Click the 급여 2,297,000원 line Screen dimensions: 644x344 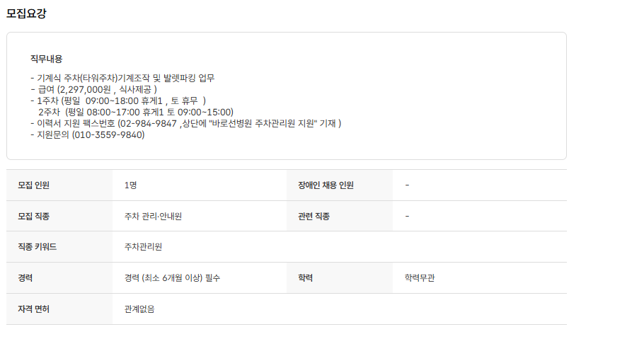click(93, 89)
